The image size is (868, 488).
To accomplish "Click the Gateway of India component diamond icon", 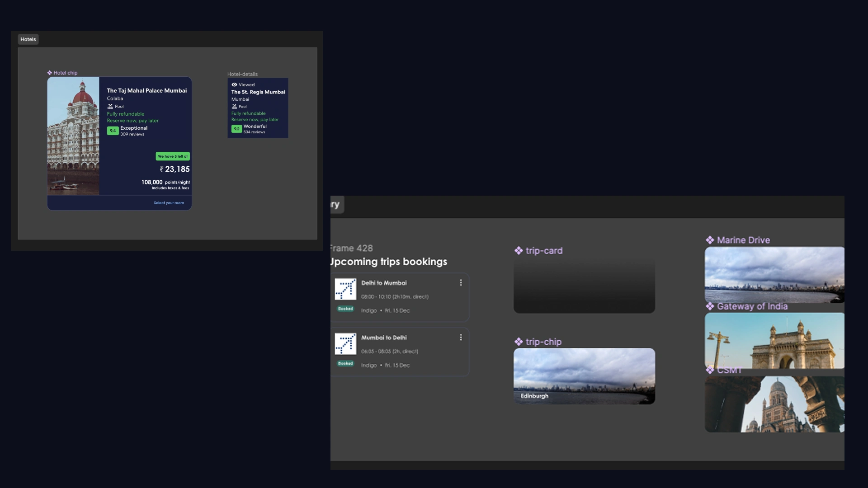I will coord(710,306).
